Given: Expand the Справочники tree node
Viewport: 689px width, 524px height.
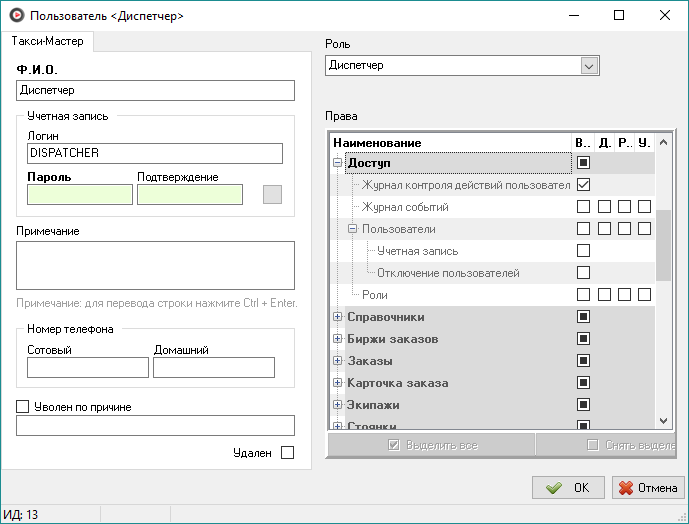Looking at the screenshot, I should 337,317.
